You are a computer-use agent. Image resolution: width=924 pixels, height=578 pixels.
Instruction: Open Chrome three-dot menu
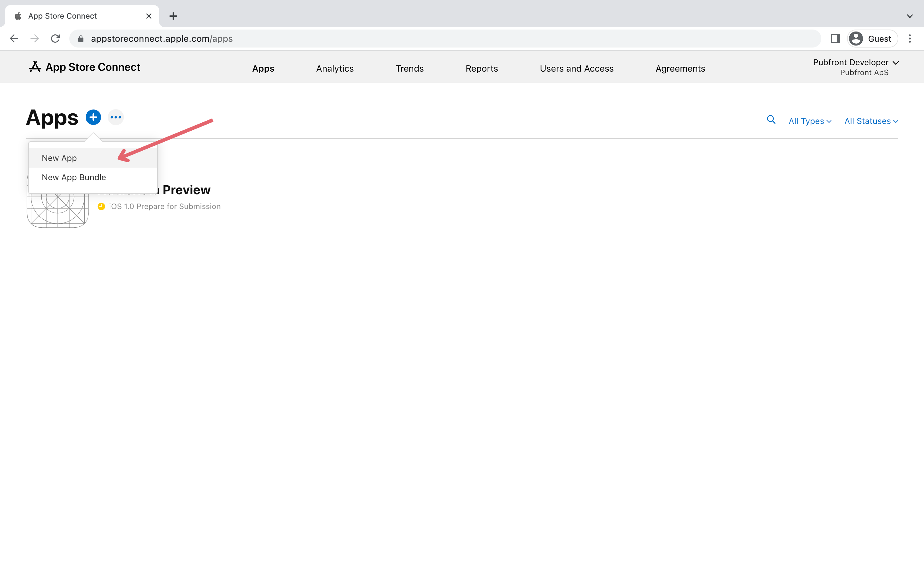click(x=910, y=39)
